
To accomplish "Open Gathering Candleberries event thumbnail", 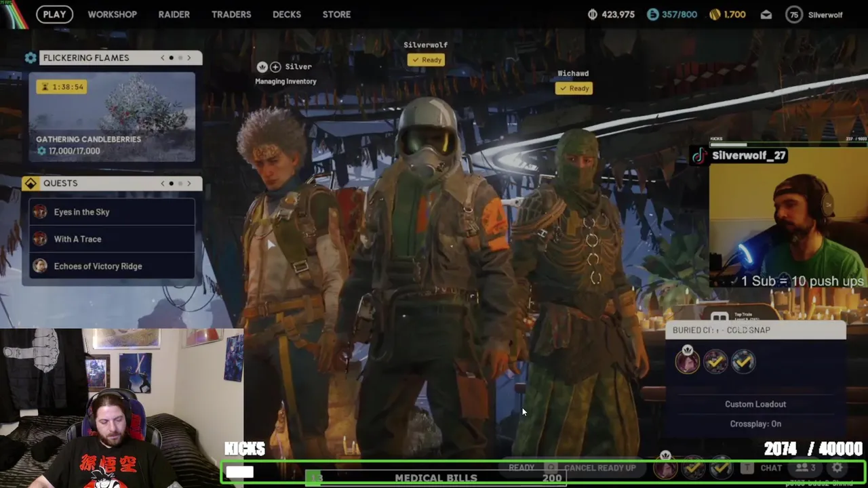I will click(112, 117).
